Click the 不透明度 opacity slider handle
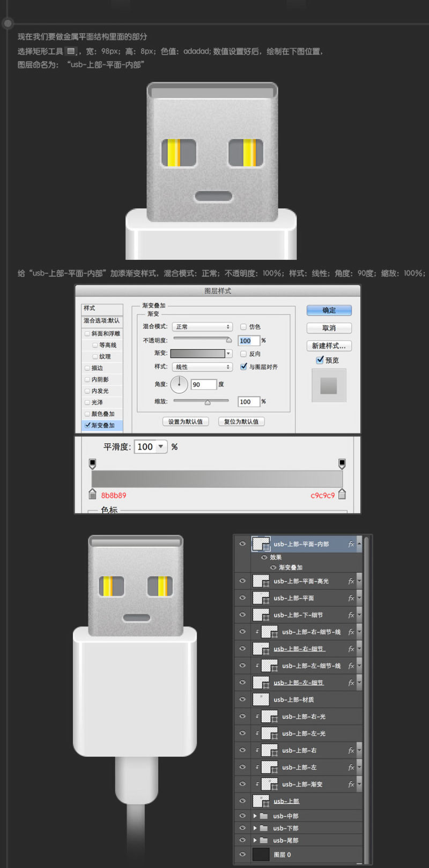This screenshot has width=429, height=868. [229, 340]
